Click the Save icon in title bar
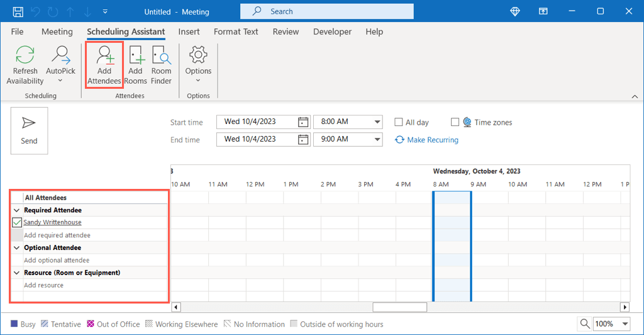The image size is (644, 335). coord(18,11)
